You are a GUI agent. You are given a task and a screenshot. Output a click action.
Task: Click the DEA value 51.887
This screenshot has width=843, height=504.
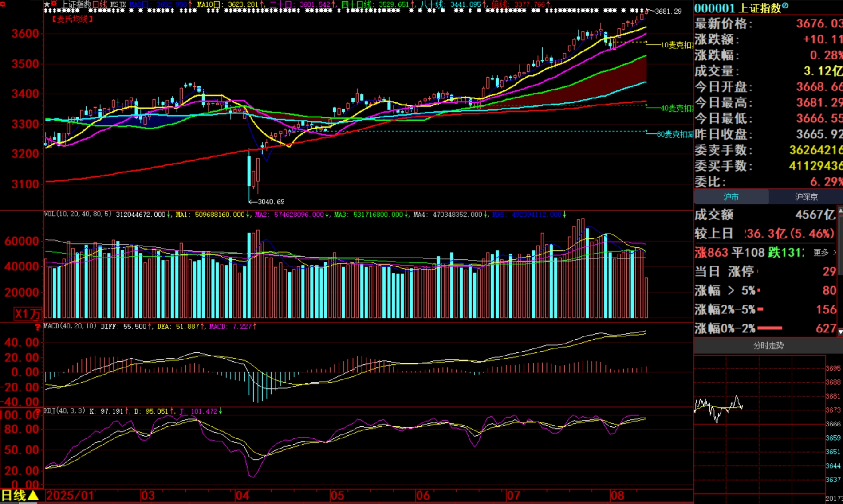tap(187, 327)
